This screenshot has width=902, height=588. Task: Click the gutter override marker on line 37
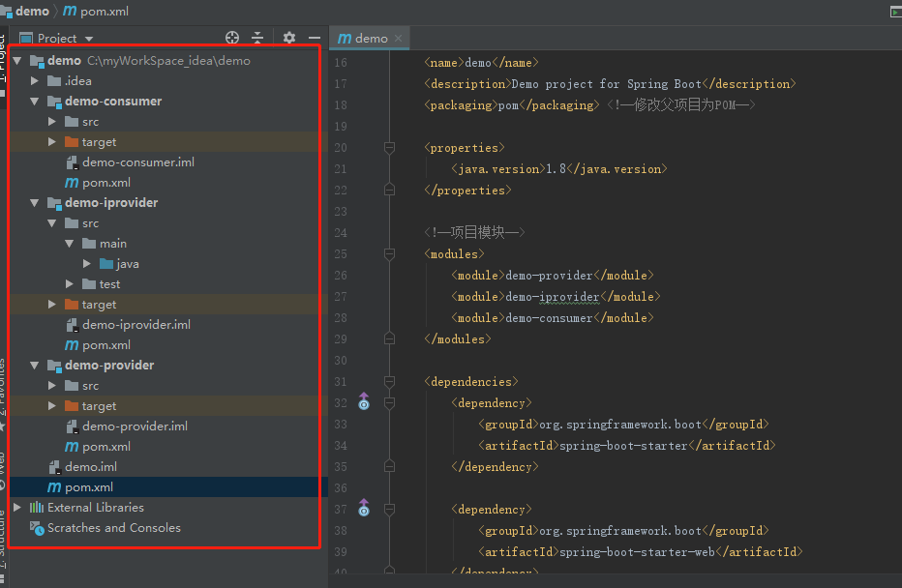point(364,508)
